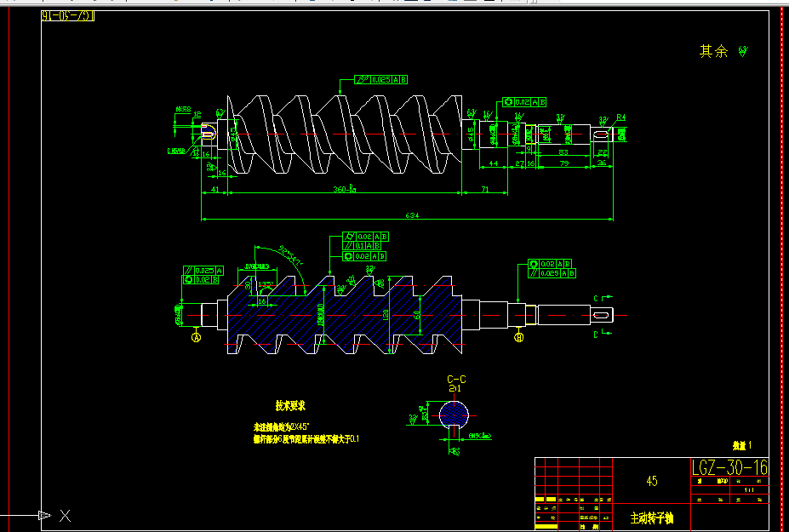Pick the keyway slot in the top view
This screenshot has height=532, width=789.
pyautogui.click(x=603, y=134)
